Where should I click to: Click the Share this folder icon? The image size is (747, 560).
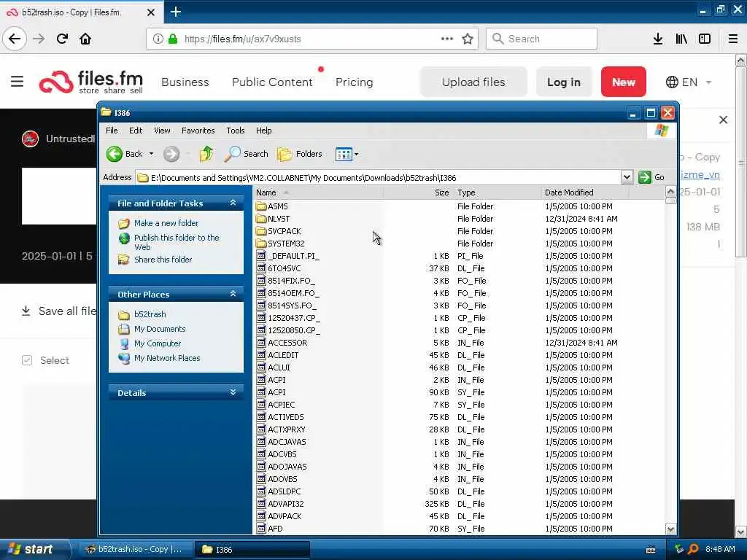[124, 260]
